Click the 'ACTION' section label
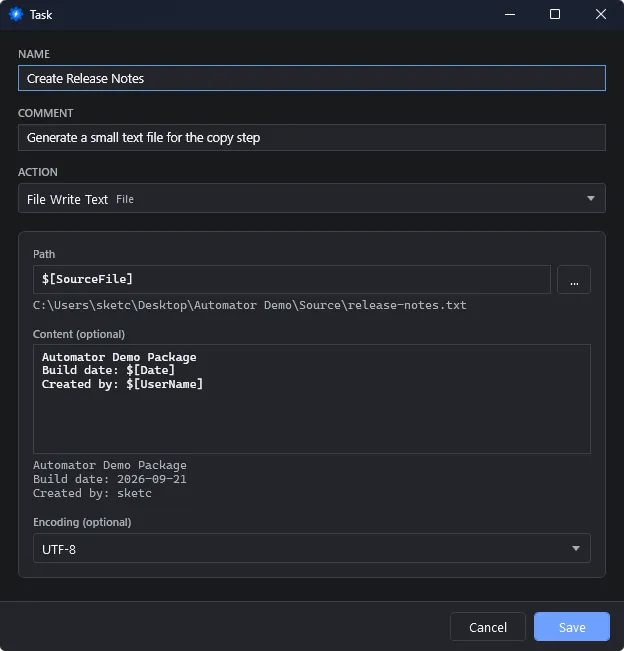 tap(38, 172)
